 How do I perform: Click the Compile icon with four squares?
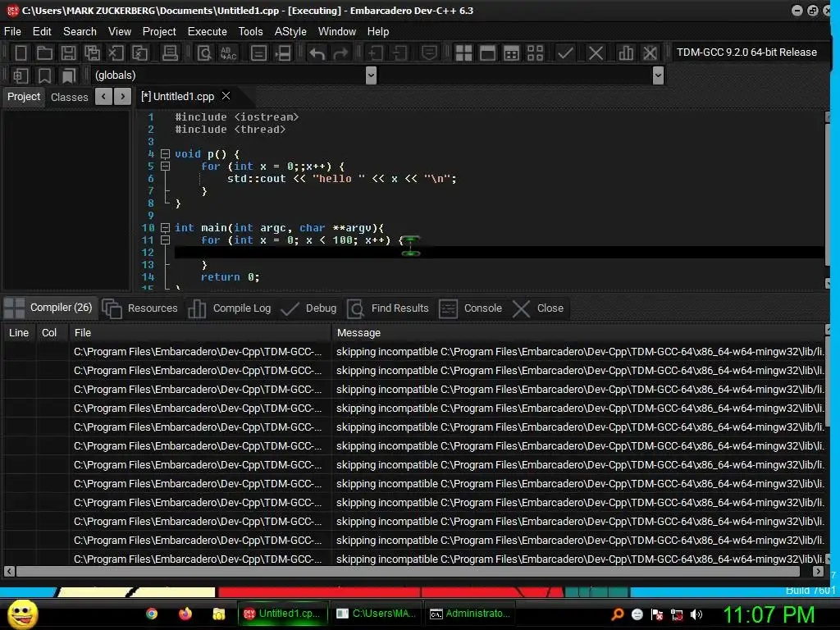(463, 53)
